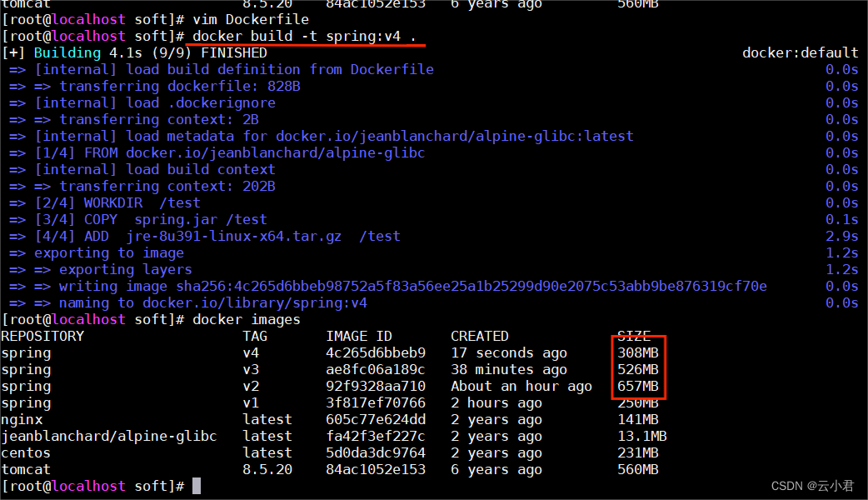Click image ID fa42f3ef227c

[x=376, y=437]
